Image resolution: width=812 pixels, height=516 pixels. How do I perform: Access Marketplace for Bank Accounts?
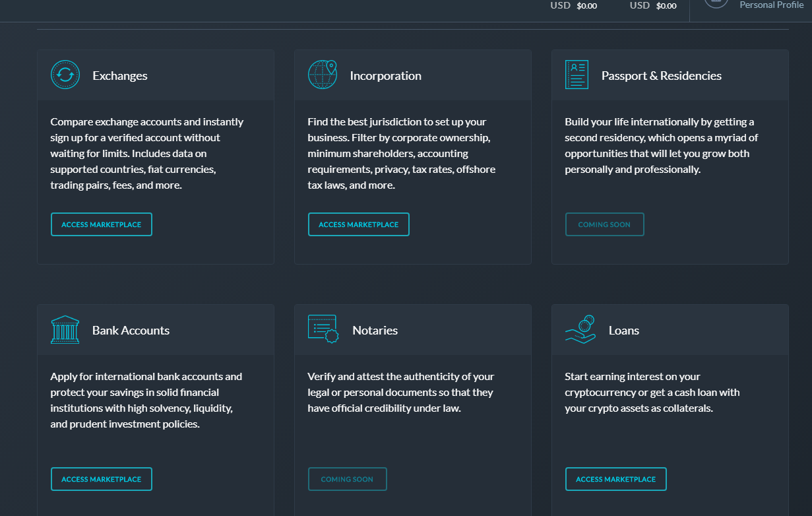[102, 479]
